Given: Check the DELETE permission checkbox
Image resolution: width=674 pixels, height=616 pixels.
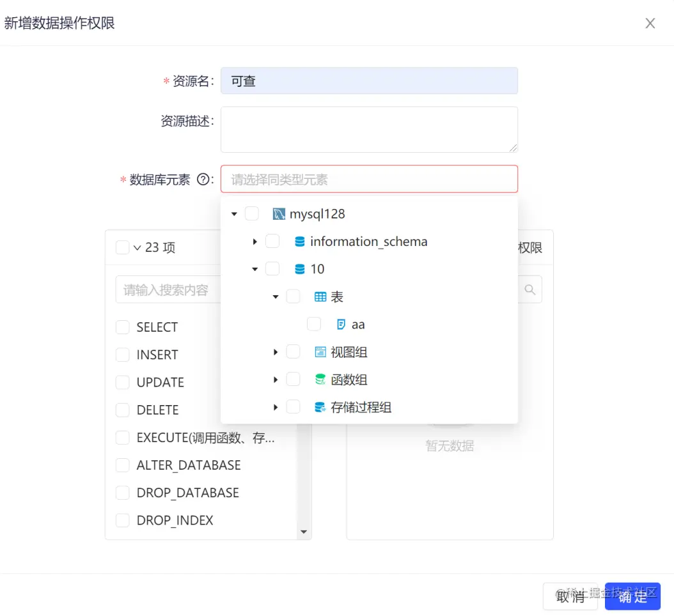Looking at the screenshot, I should pyautogui.click(x=122, y=410).
